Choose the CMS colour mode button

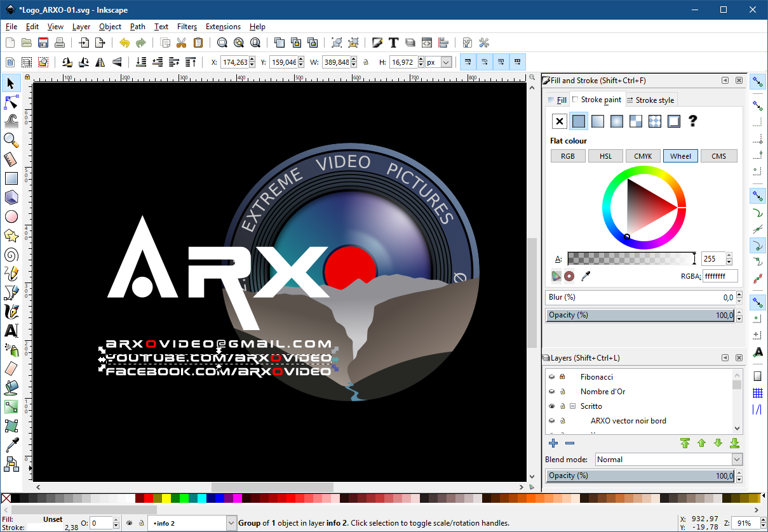(x=718, y=156)
